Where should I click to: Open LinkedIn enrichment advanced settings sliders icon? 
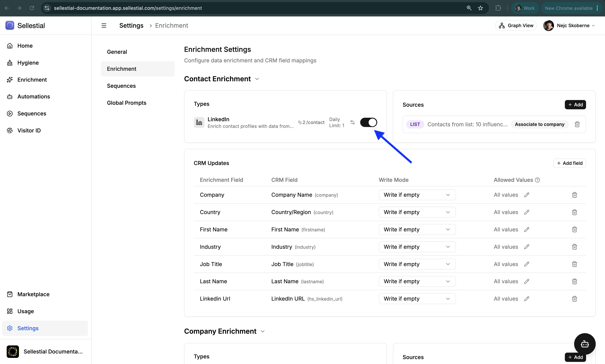pos(353,122)
